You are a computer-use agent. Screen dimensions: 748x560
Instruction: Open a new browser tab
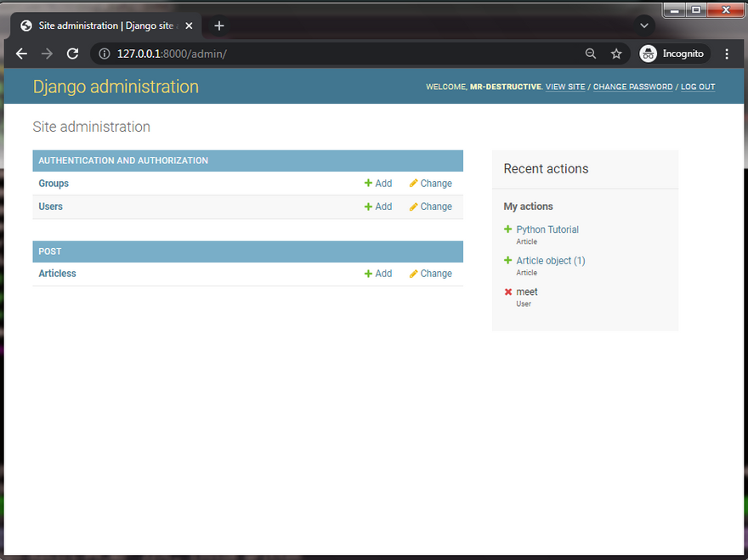tap(219, 25)
